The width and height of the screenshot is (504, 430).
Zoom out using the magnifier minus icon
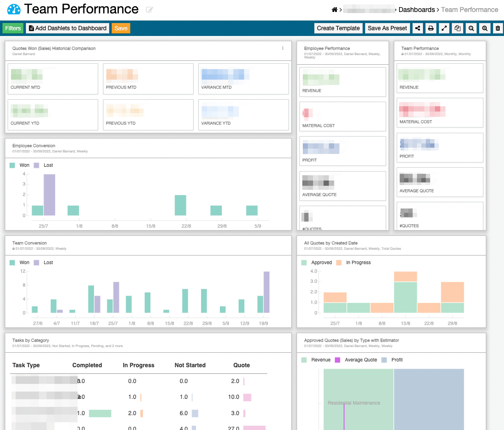(x=471, y=28)
